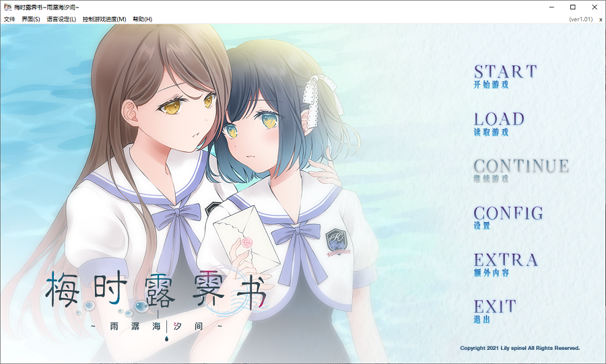
Task: Click the small x beside ver1.01
Action: click(601, 20)
